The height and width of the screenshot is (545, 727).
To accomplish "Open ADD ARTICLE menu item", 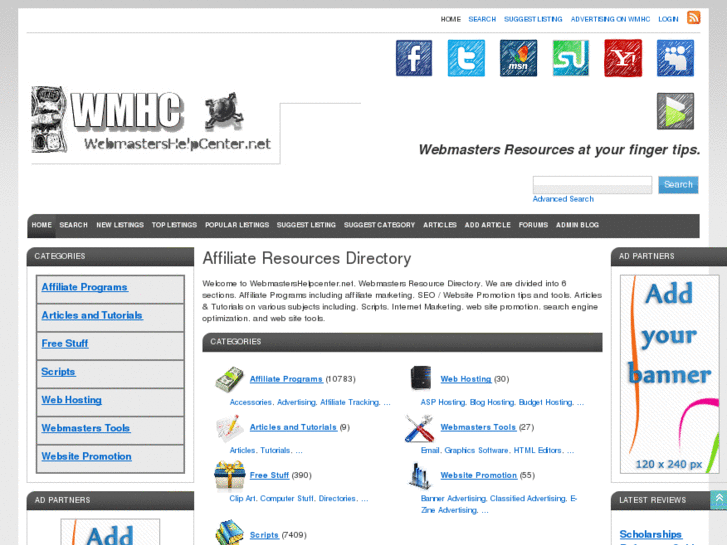I will [487, 225].
